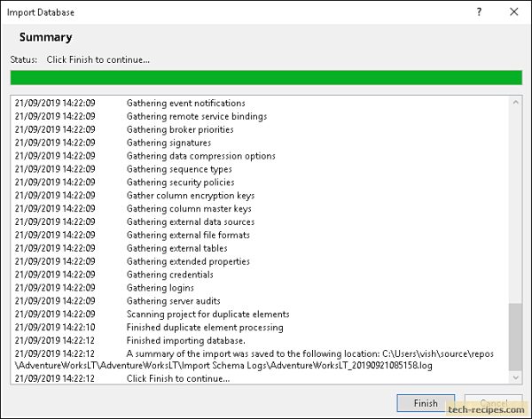532x419 pixels.
Task: Select the 'Gathering data compression options' line
Action: pos(201,156)
